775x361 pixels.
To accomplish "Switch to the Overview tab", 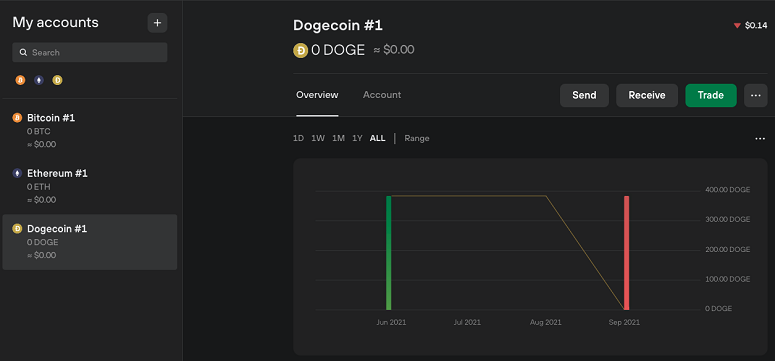I will tap(317, 95).
